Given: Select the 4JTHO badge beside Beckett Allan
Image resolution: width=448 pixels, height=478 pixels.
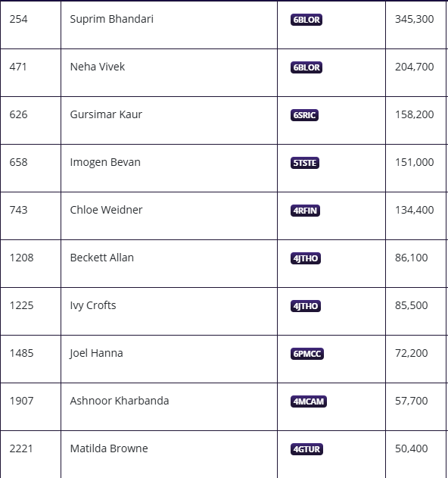Looking at the screenshot, I should click(306, 258).
